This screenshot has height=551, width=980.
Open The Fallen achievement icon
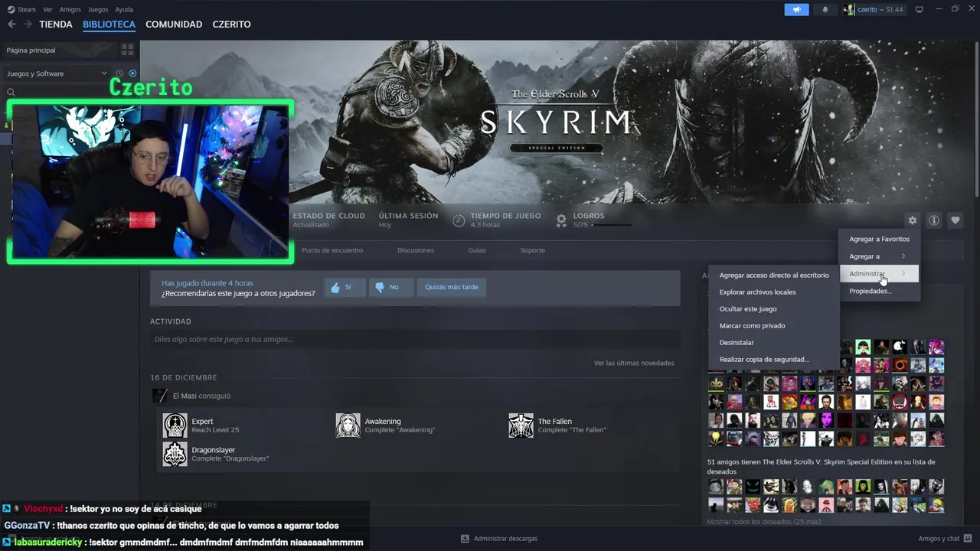tap(521, 425)
